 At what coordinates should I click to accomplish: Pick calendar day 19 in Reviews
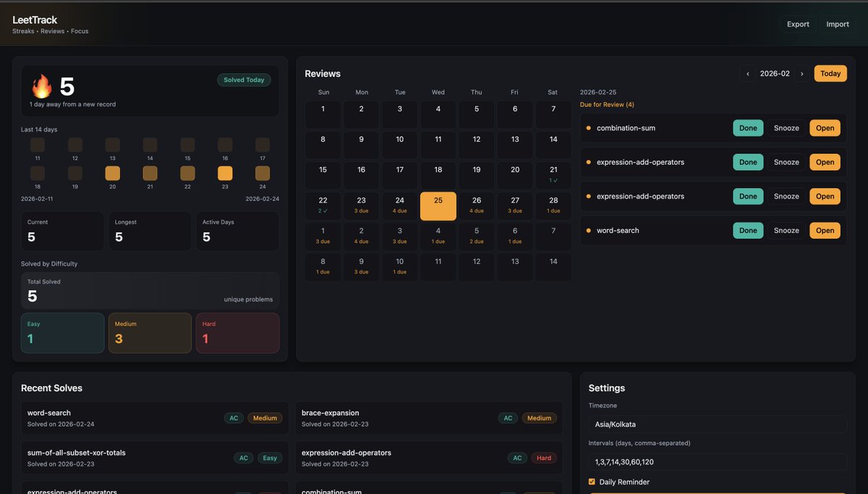(x=477, y=175)
